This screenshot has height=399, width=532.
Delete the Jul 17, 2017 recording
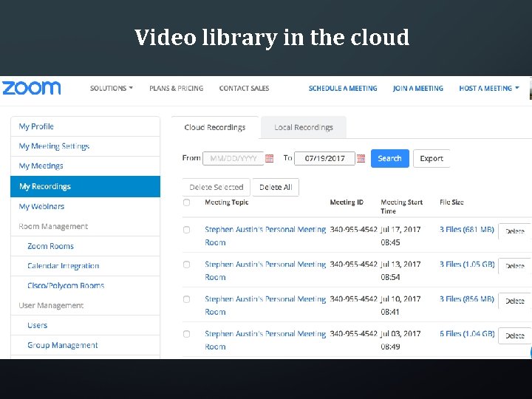(x=515, y=231)
